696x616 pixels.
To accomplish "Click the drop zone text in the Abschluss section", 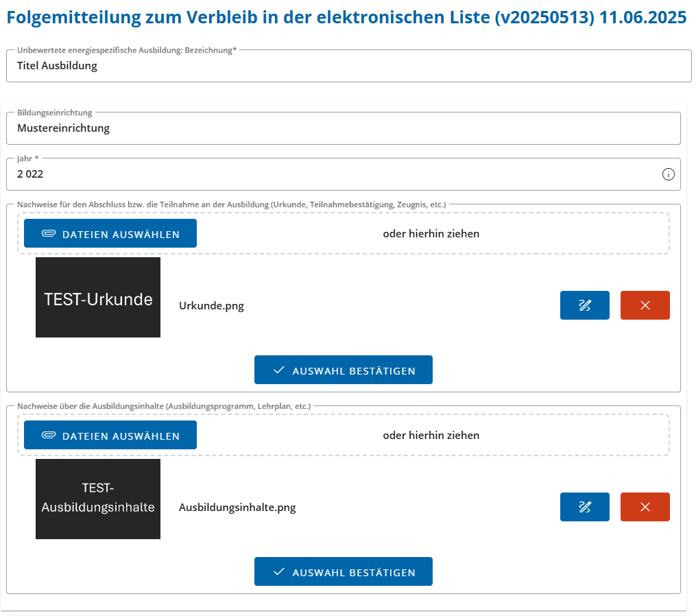I will point(431,234).
